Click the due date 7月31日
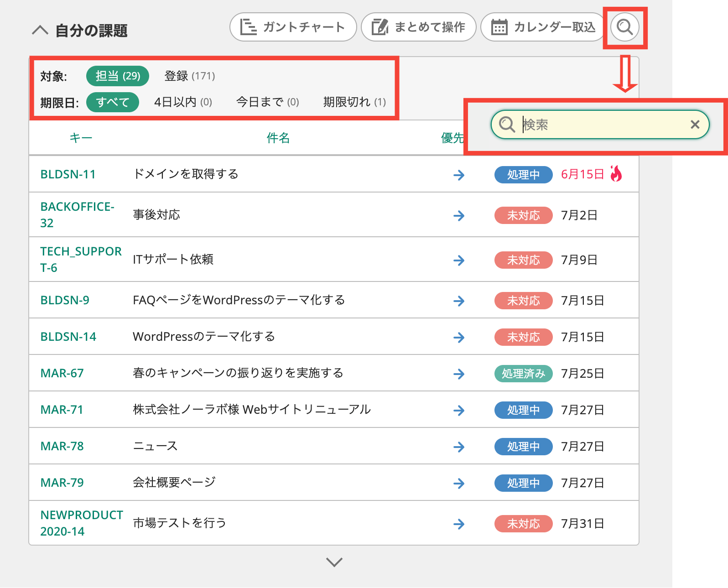Screen dimensions: 728x588 tap(582, 523)
